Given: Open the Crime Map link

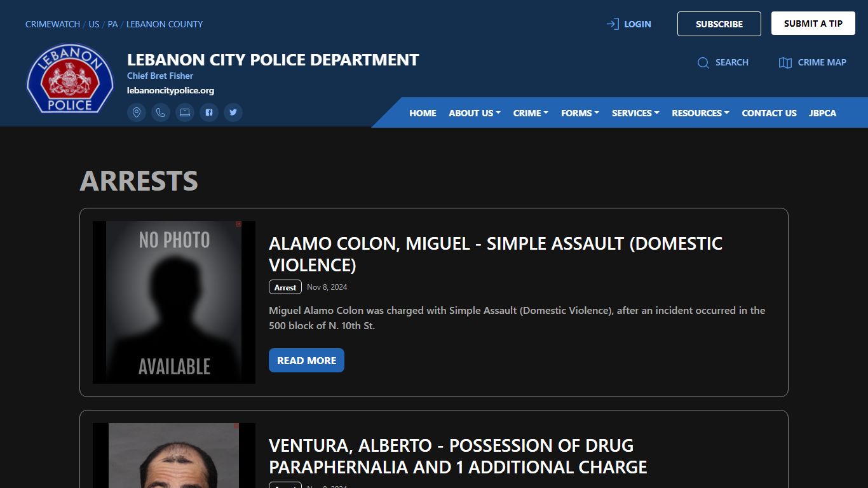Looking at the screenshot, I should pos(822,62).
